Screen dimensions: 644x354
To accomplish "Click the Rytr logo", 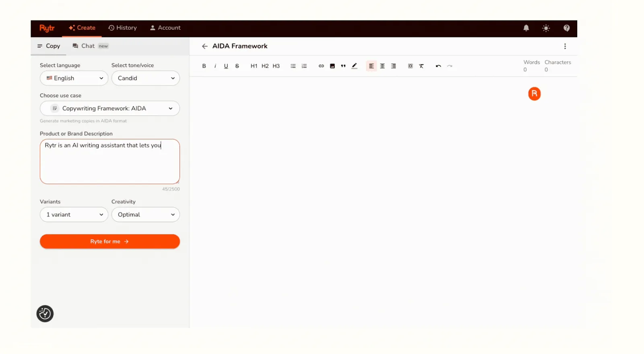I will point(47,28).
